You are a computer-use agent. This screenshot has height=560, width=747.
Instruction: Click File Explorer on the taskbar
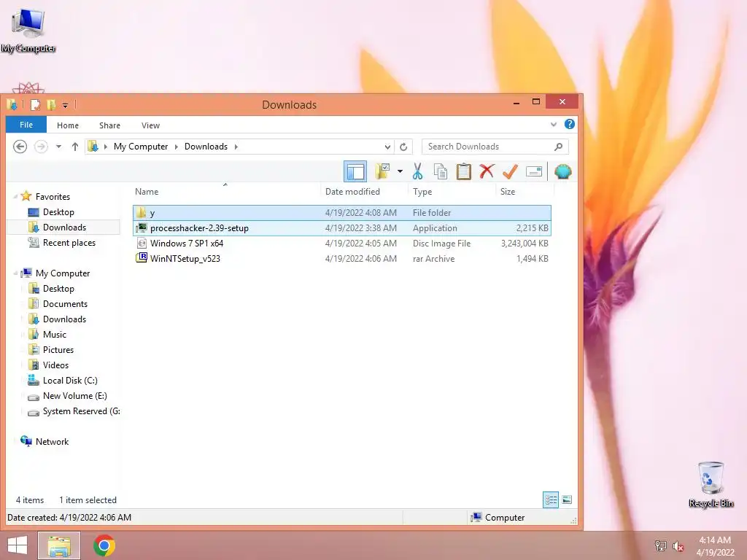pos(59,545)
